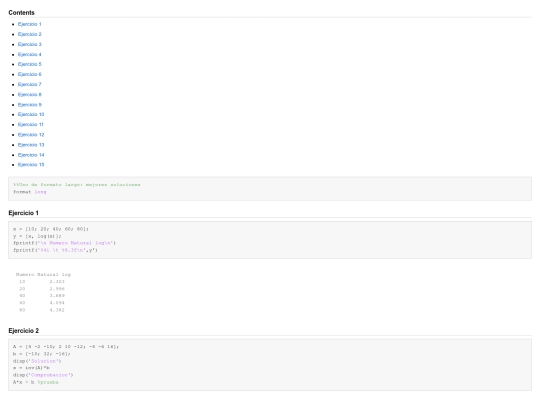Click the output value 2.303

[x=57, y=281]
